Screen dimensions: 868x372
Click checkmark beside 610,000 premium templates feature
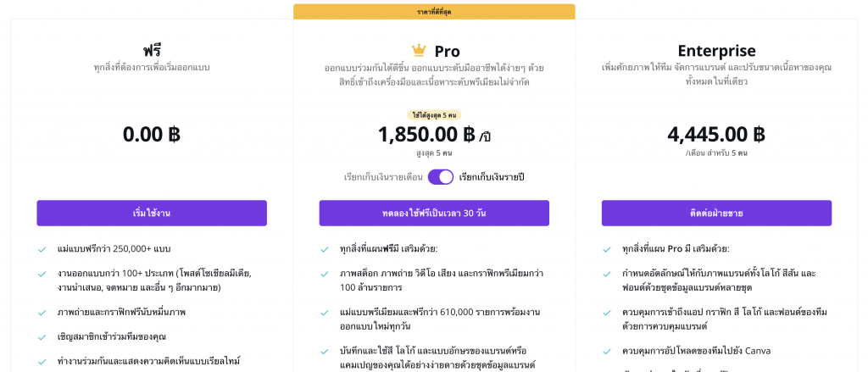click(x=325, y=313)
